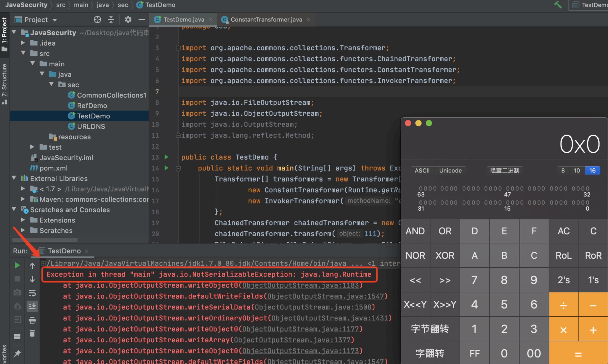Select base 16 in calculator

pos(592,170)
